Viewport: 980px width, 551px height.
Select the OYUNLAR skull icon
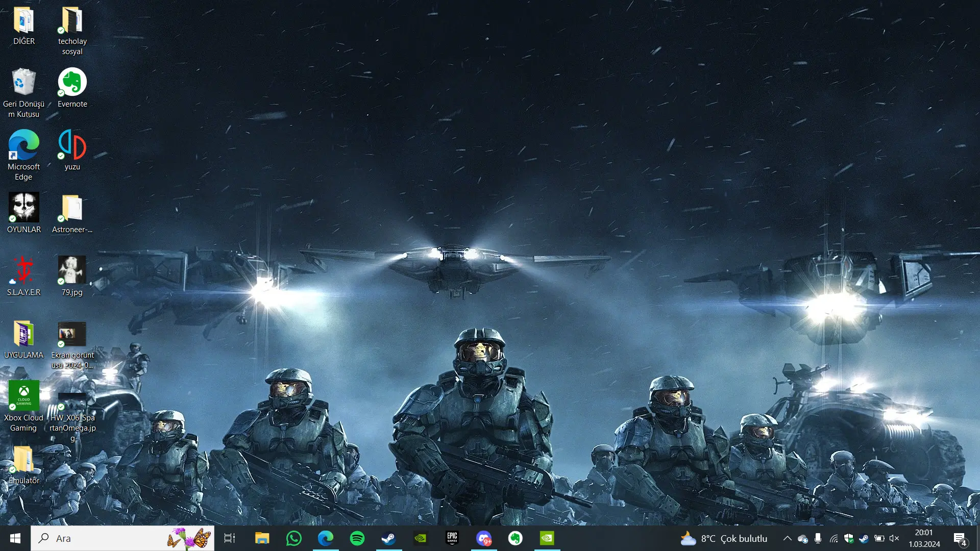coord(23,213)
